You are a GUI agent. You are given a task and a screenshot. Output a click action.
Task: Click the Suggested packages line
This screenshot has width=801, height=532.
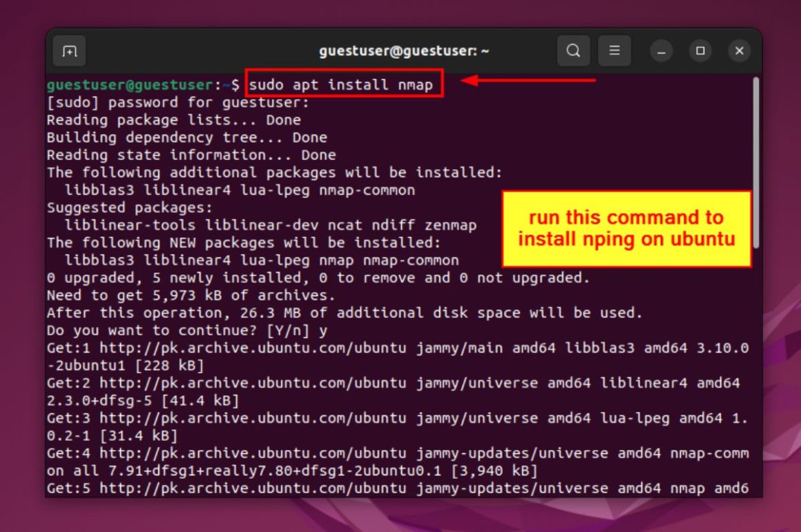(x=129, y=208)
